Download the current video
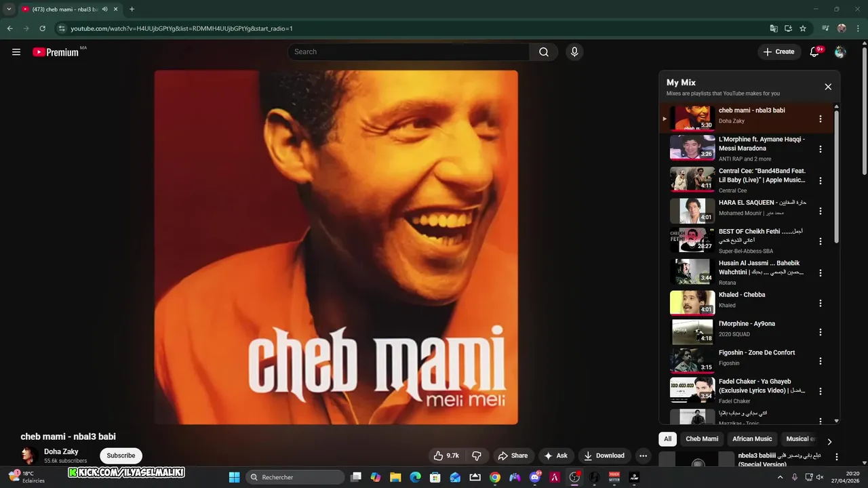 point(604,455)
